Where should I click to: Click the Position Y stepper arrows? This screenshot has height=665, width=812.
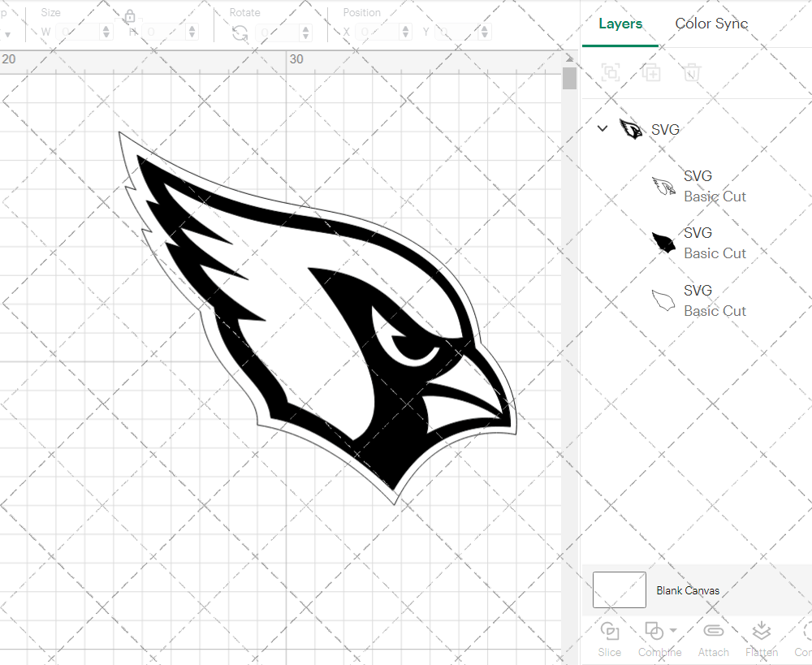coord(484,32)
